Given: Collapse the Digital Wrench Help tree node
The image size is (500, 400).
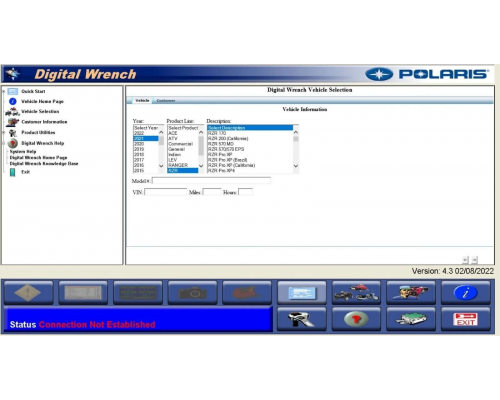Looking at the screenshot, I should pyautogui.click(x=4, y=143).
